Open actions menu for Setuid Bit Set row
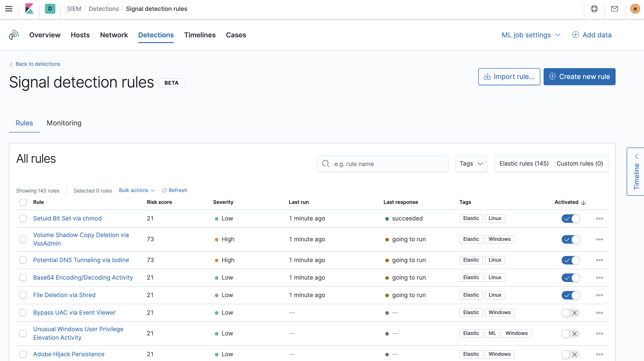 [599, 219]
